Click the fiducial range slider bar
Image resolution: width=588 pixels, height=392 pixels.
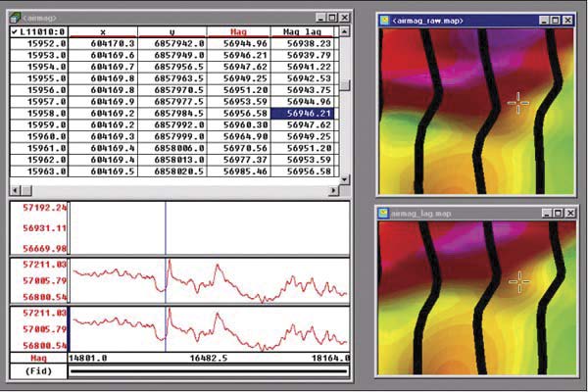(209, 371)
